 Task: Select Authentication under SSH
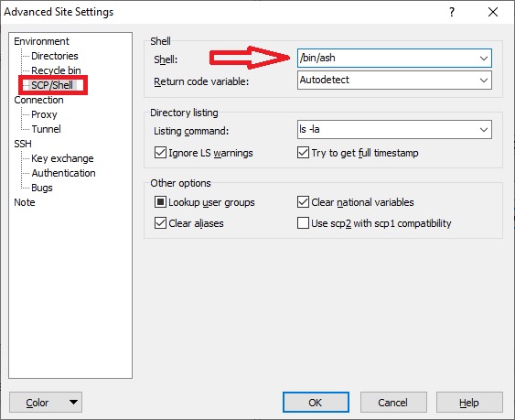[63, 173]
